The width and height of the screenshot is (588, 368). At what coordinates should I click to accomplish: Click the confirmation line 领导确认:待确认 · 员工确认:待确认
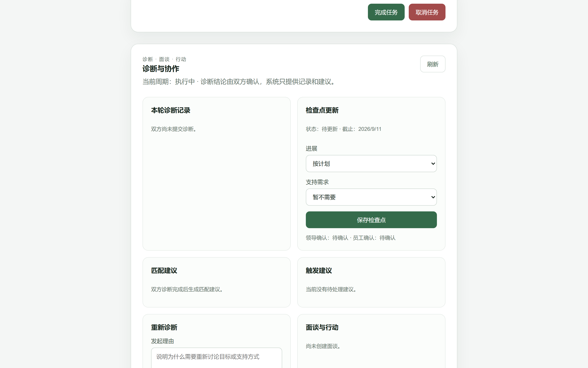pyautogui.click(x=351, y=238)
